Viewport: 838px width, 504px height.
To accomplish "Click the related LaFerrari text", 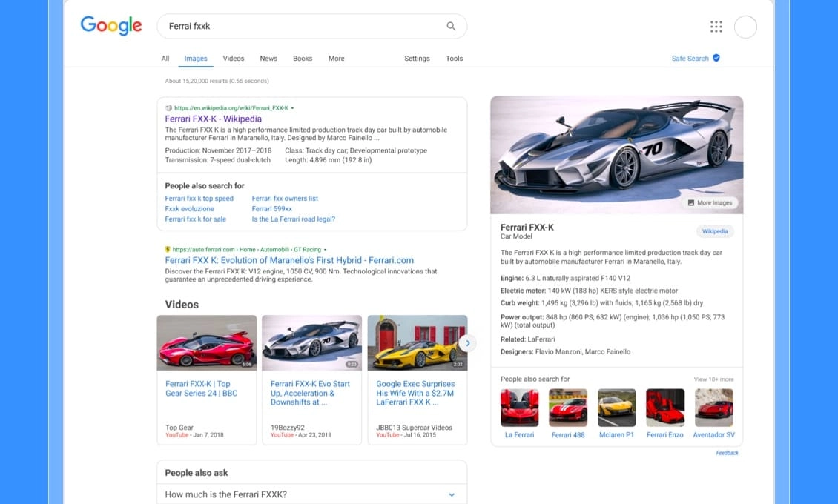I will [x=541, y=339].
